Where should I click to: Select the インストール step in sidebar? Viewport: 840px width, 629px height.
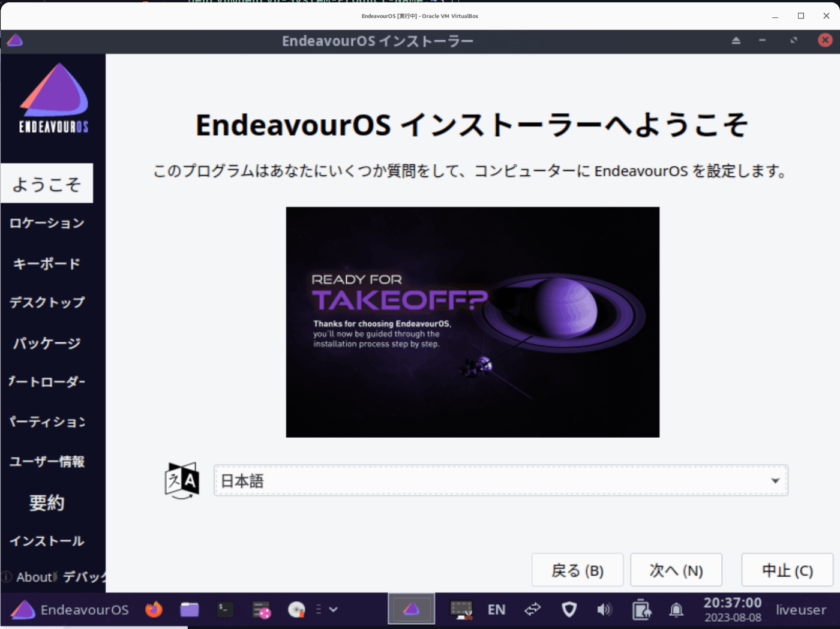point(47,541)
